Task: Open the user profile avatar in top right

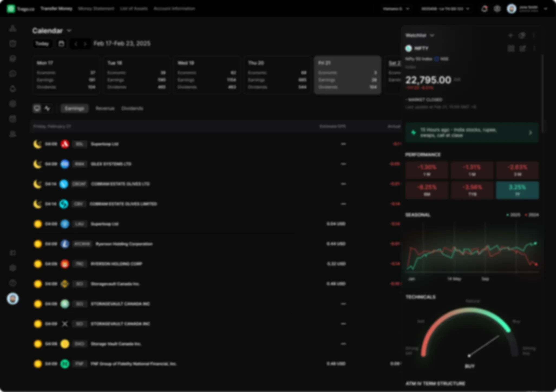Action: coord(512,9)
